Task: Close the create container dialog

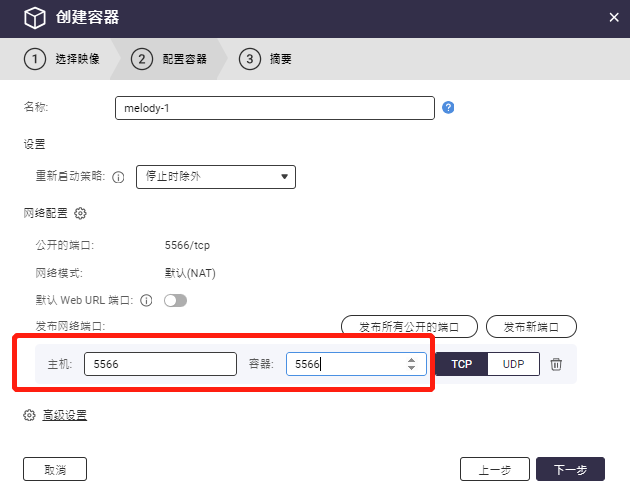Action: (614, 17)
